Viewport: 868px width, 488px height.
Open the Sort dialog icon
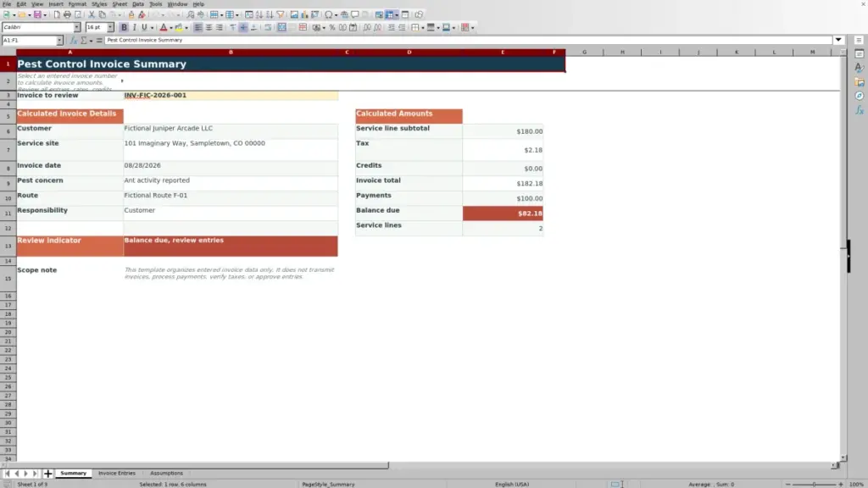pos(249,15)
